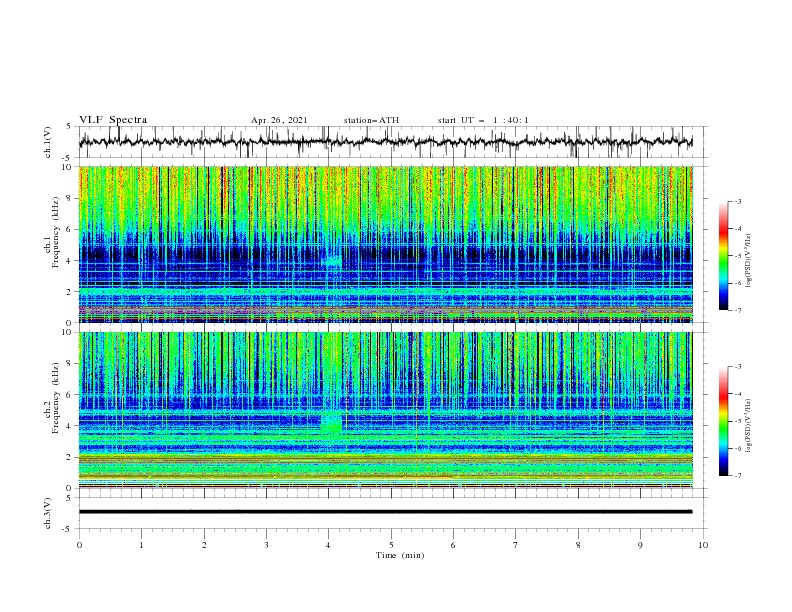Click the "10" tick label on the time axis
Viewport: 792px width, 612px height.
click(703, 545)
